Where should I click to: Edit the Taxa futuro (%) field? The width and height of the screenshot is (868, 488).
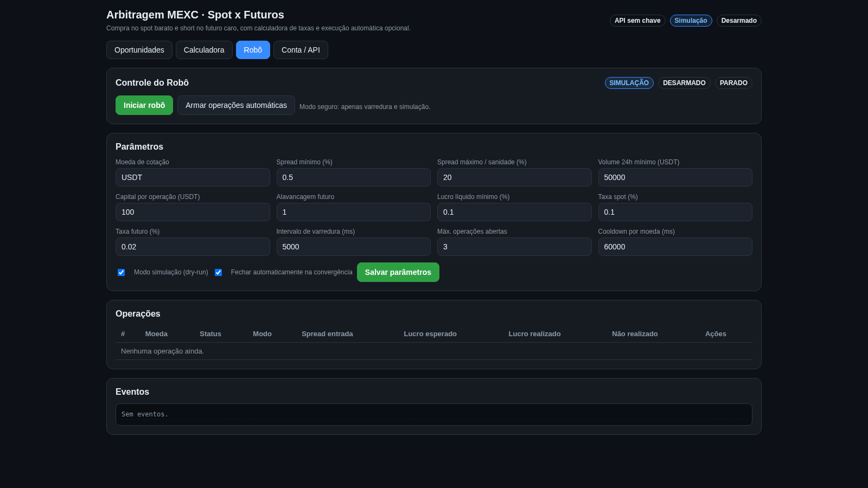pos(193,247)
